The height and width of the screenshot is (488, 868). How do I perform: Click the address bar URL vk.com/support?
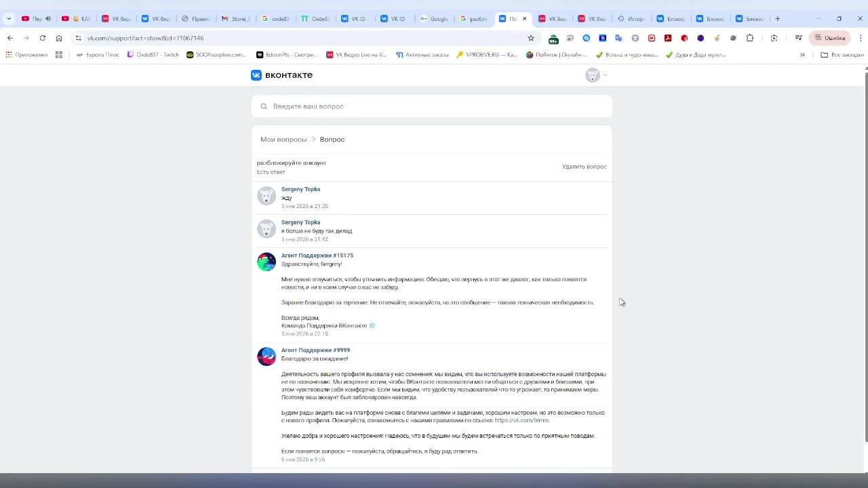coord(145,38)
